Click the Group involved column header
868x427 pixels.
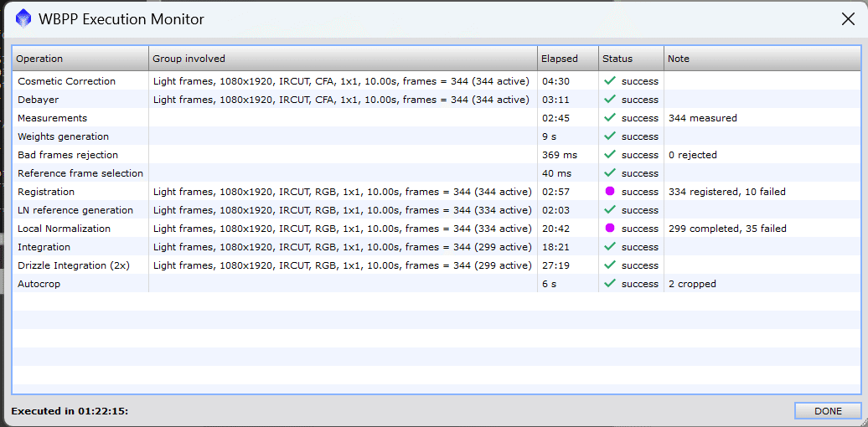tap(343, 59)
